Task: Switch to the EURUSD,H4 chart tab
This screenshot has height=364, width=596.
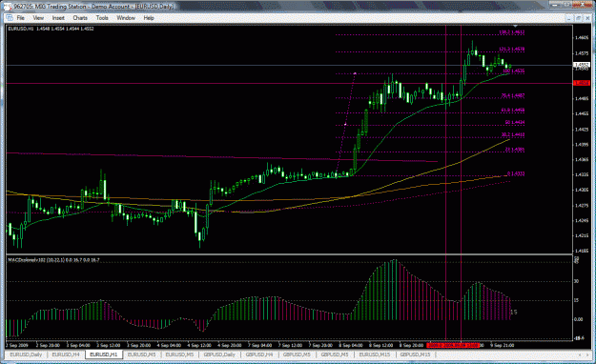Action: point(66,354)
